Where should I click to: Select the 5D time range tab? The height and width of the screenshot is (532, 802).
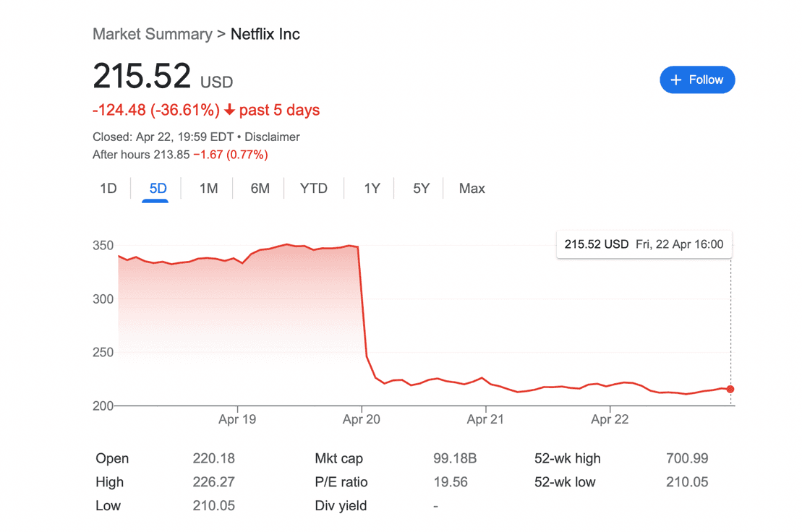tap(158, 189)
